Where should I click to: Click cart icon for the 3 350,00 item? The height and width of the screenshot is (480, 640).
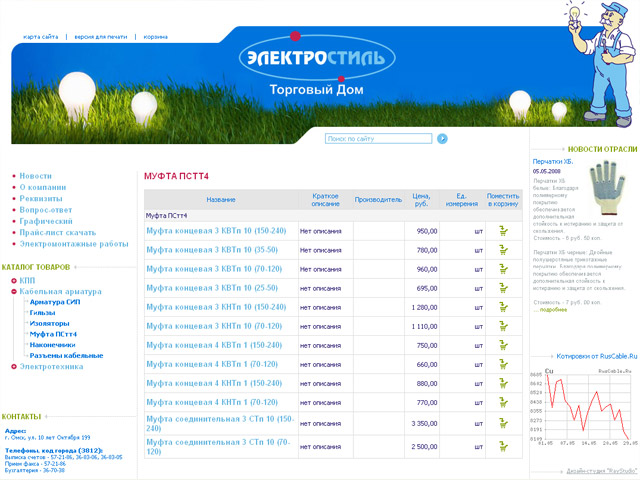(x=503, y=423)
